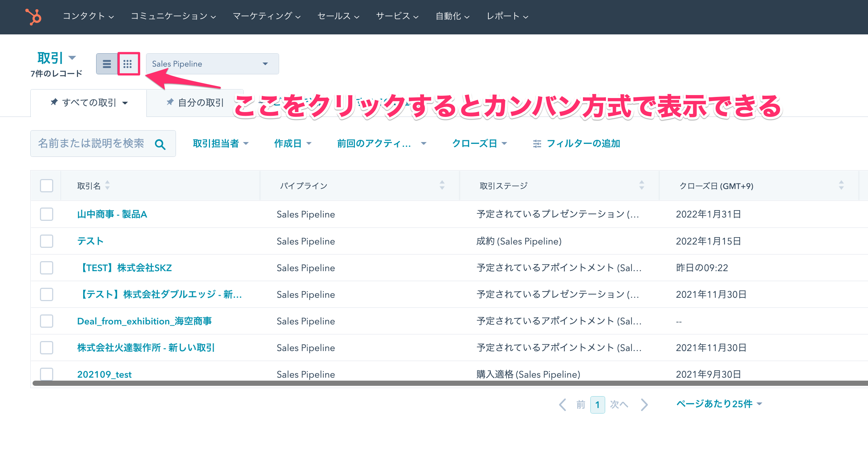This screenshot has width=868, height=472.
Task: Check the テスト row checkbox
Action: click(x=47, y=241)
